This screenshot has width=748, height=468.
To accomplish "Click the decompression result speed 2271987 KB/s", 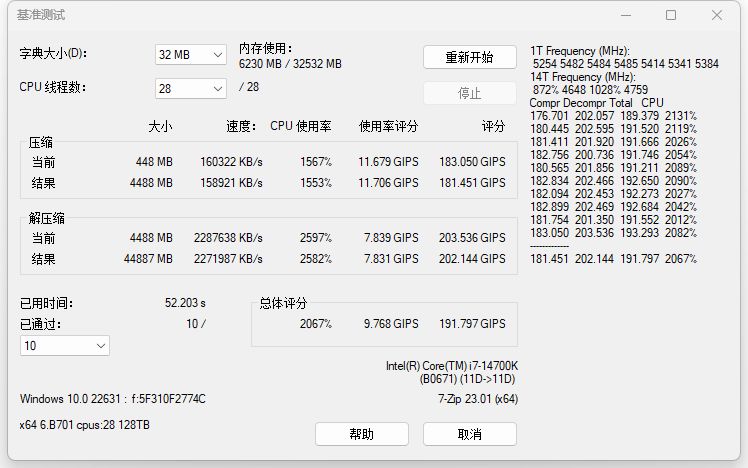I will point(228,259).
